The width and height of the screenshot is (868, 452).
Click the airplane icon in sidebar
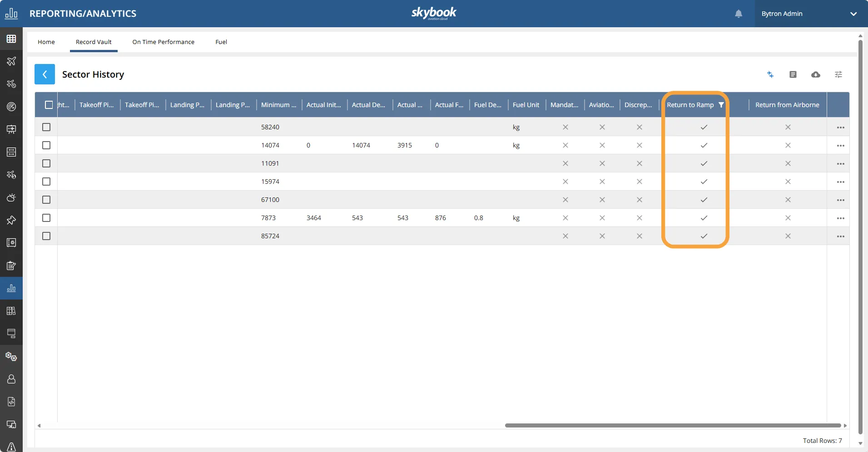(x=11, y=61)
